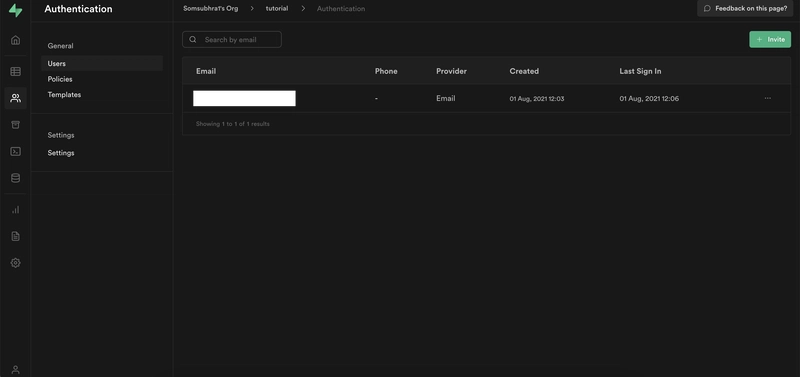This screenshot has height=377, width=800.
Task: Click Showing 1 to 1 results text
Action: pos(233,124)
